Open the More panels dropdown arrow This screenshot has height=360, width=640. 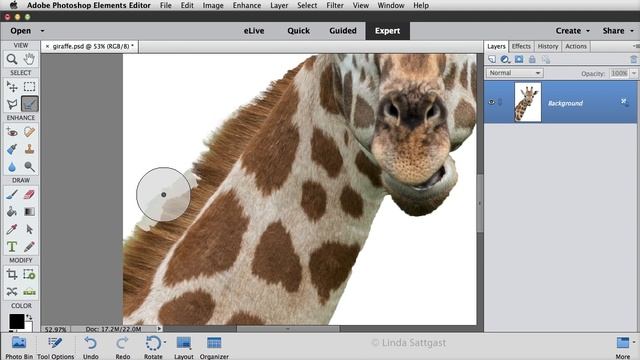tap(634, 342)
